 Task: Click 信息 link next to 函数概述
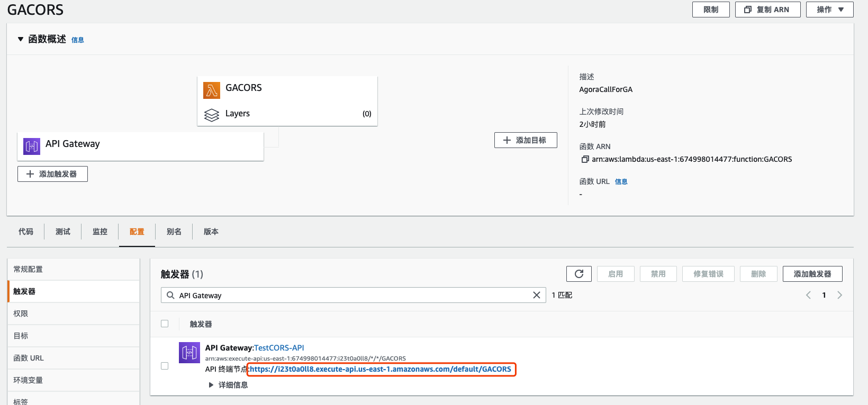point(78,40)
